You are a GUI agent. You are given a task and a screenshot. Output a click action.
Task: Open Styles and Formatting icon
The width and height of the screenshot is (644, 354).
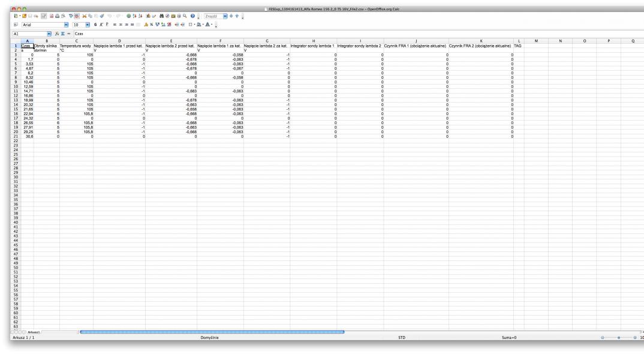point(16,25)
